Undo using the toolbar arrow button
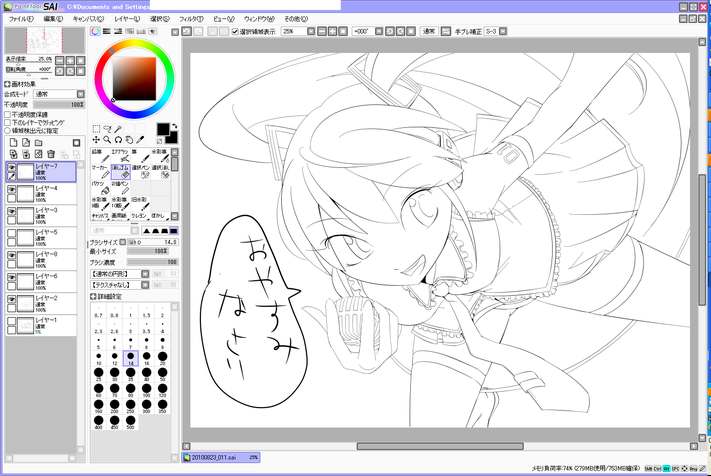The height and width of the screenshot is (476, 711). 186,31
